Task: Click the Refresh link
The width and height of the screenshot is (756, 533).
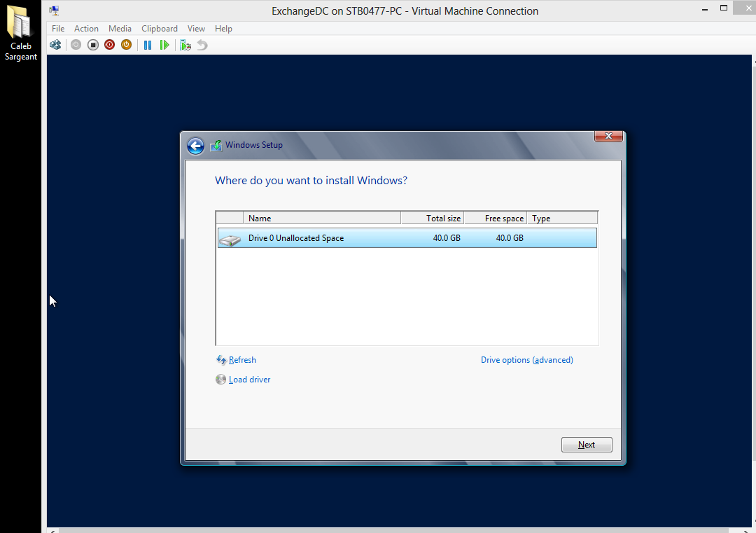Action: 242,360
